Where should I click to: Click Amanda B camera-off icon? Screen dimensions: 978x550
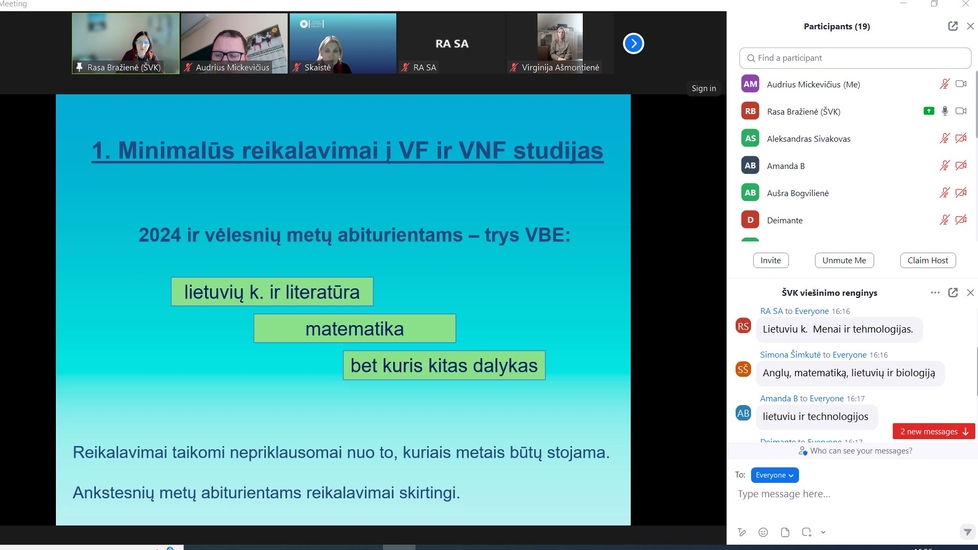[961, 165]
